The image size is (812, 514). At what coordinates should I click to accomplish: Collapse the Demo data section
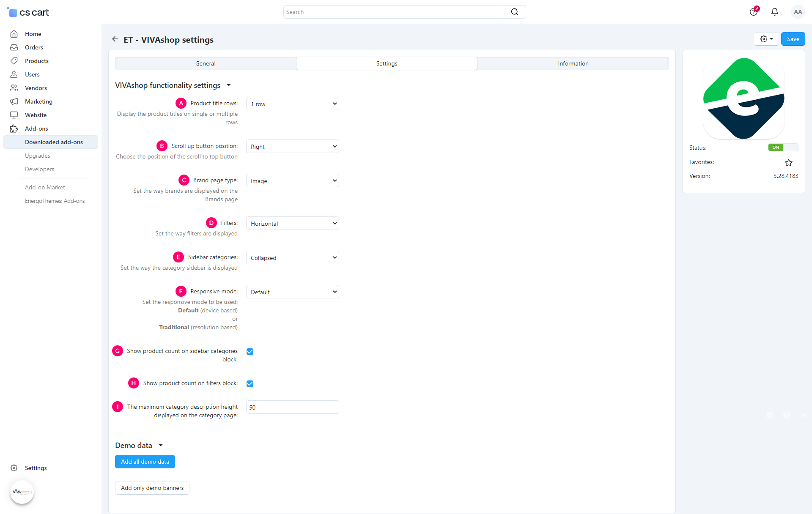(139, 446)
